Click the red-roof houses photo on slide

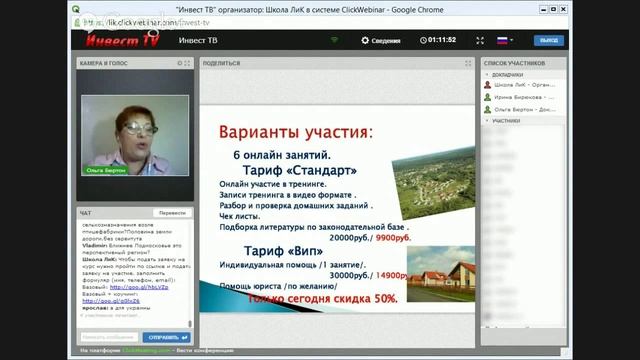pyautogui.click(x=441, y=274)
